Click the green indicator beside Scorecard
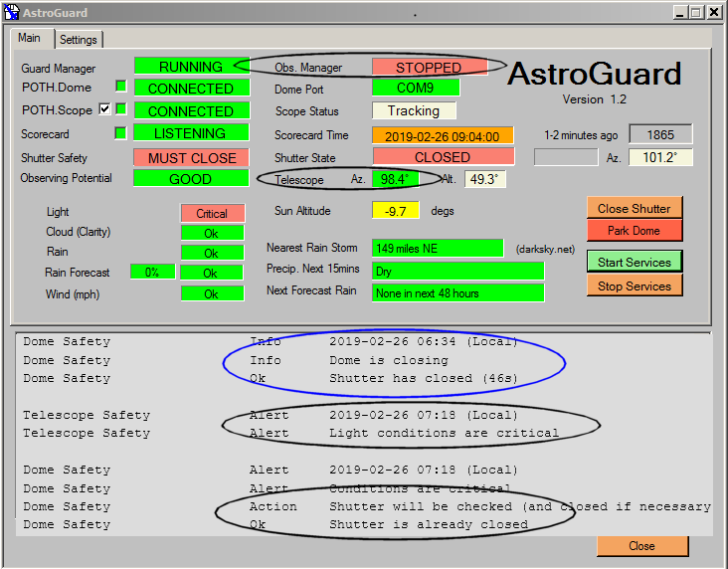 120,133
